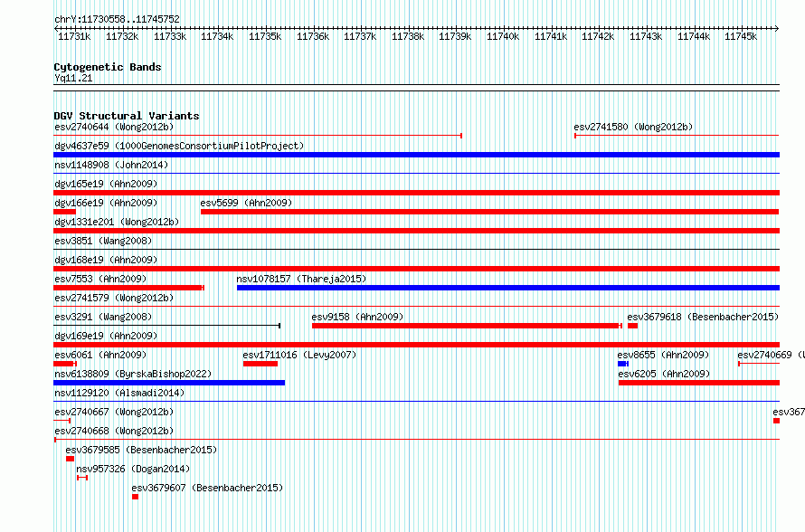Click the esv2740667 (Wong2012b) label
This screenshot has height=532, width=805.
tap(114, 412)
